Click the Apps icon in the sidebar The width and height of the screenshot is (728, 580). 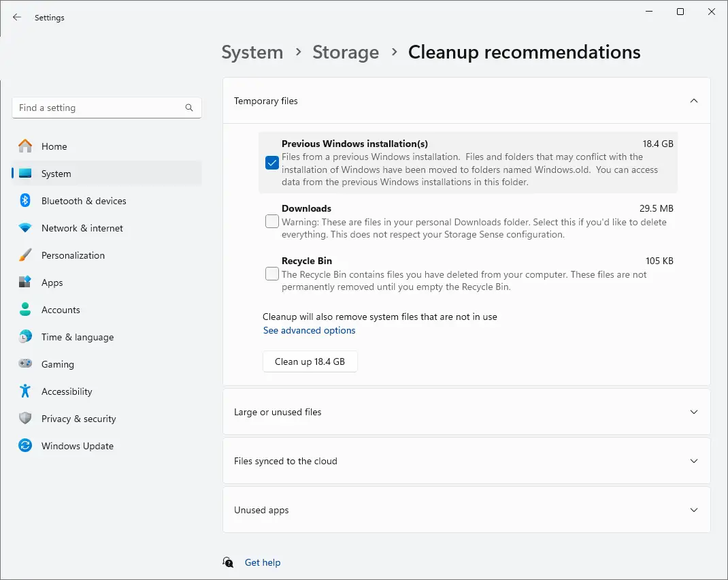click(x=25, y=283)
